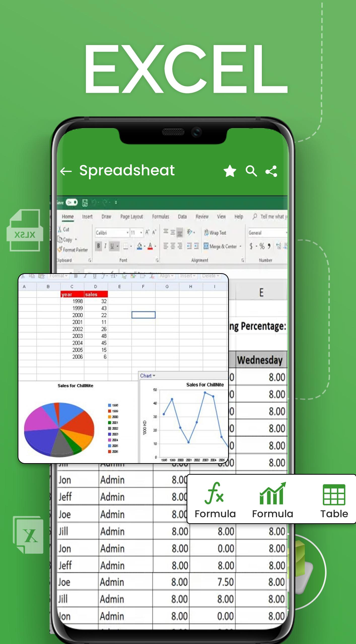This screenshot has height=644, width=356.
Task: Open the Draw ribbon tab
Action: tap(106, 217)
